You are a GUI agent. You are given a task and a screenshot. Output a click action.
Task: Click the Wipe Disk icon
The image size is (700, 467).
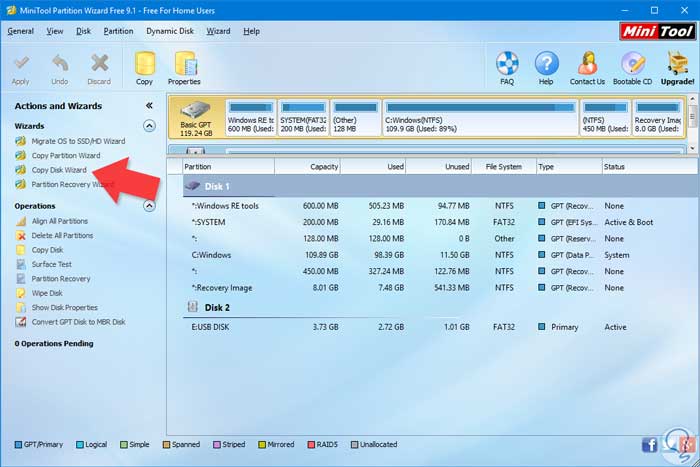tap(21, 293)
